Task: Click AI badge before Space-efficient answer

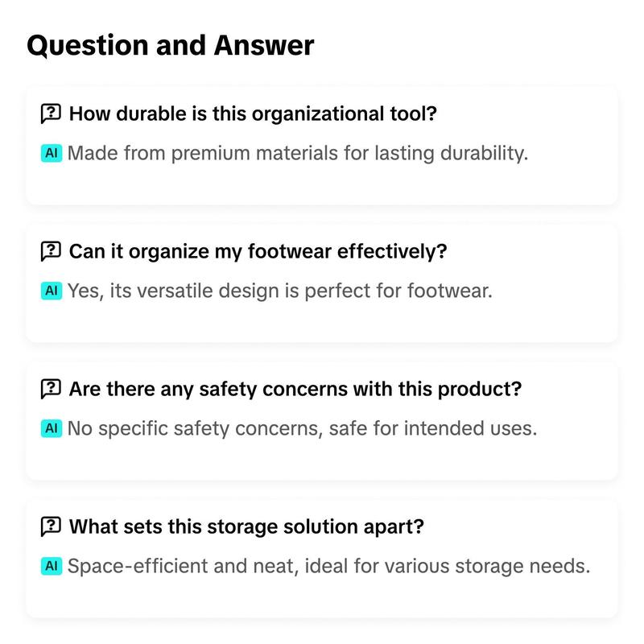Action: (52, 566)
